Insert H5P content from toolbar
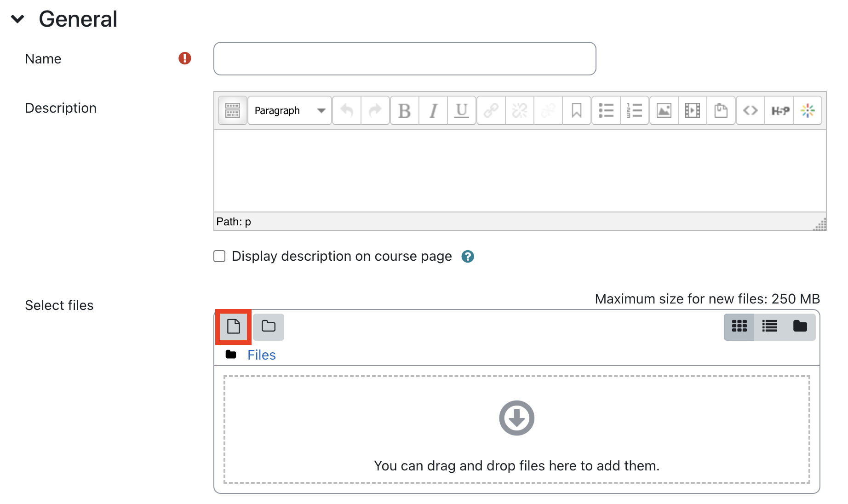Viewport: 848px width, 504px height. click(x=780, y=110)
